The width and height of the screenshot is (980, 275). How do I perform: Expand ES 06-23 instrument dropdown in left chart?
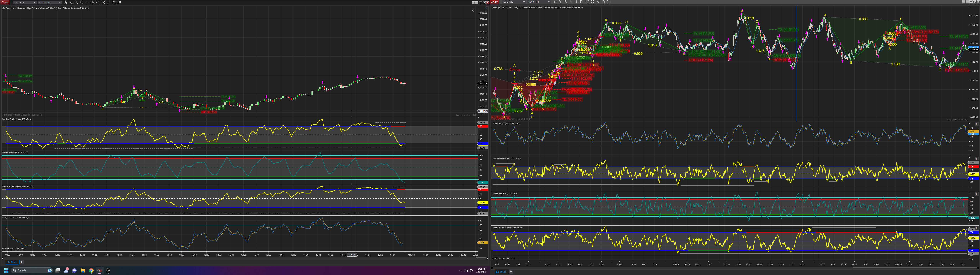coord(35,2)
